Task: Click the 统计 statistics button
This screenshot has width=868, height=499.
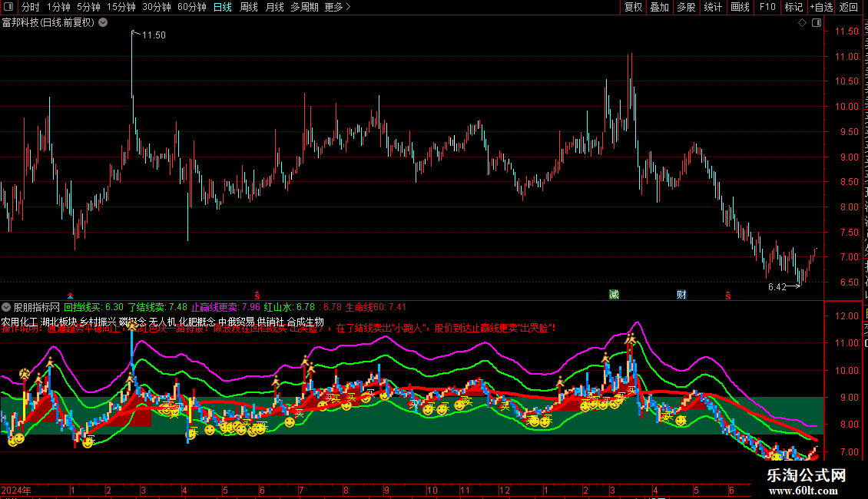Action: (x=712, y=7)
